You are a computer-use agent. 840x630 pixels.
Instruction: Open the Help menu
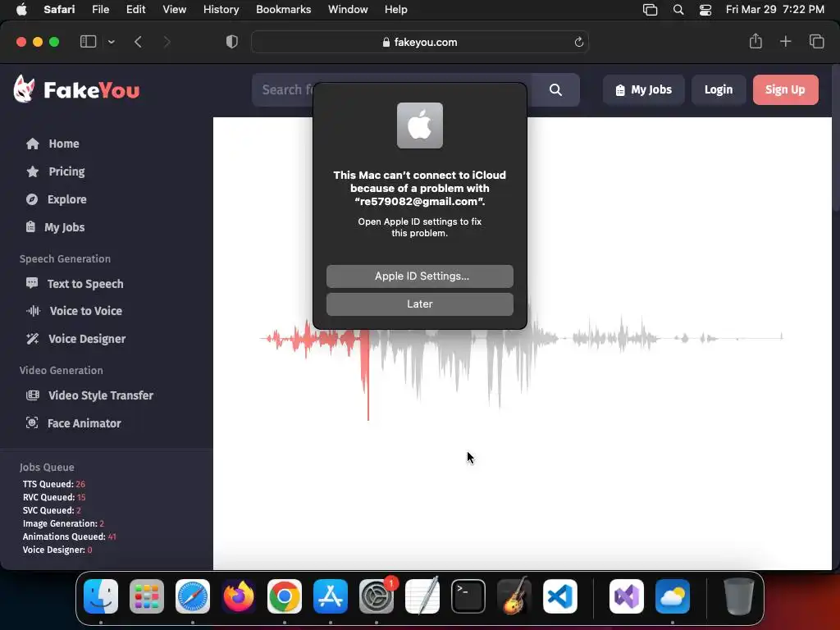396,9
